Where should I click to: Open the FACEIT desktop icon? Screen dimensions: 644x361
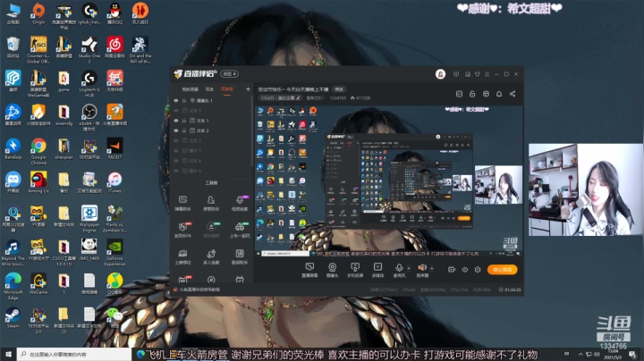coord(114,148)
